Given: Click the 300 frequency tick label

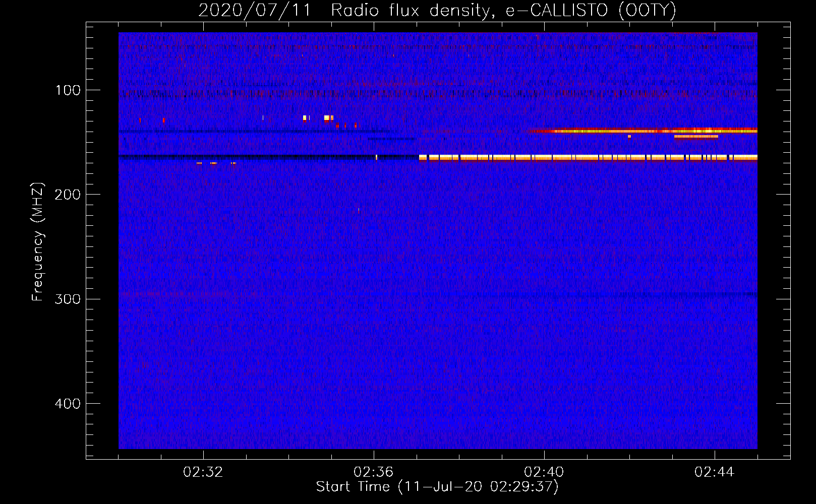Looking at the screenshot, I should [x=68, y=299].
